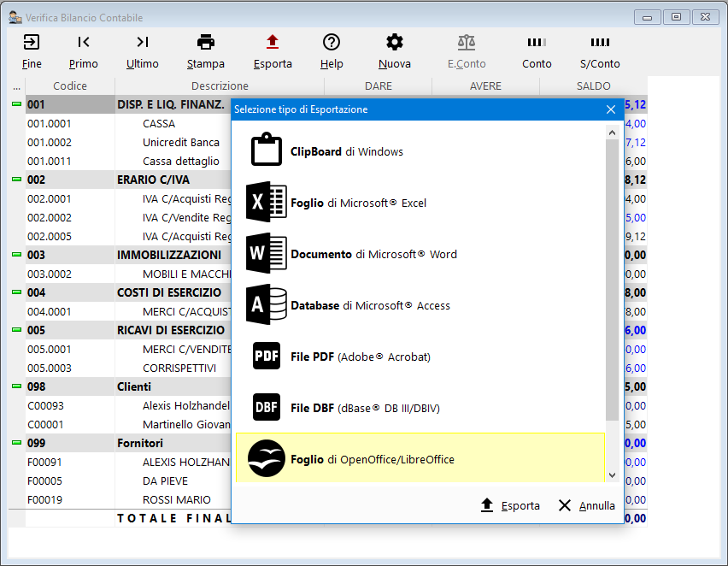The image size is (728, 566).
Task: Select code cell 002.0001
Action: tap(70, 199)
